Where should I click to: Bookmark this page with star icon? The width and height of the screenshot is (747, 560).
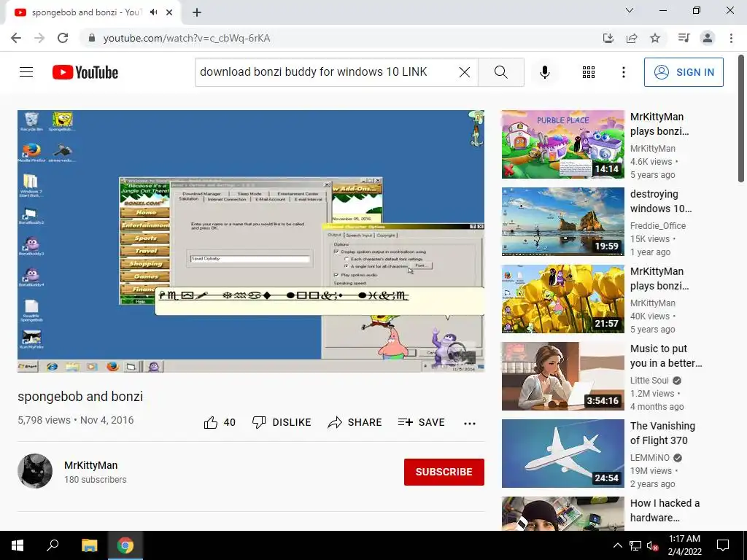coord(655,38)
